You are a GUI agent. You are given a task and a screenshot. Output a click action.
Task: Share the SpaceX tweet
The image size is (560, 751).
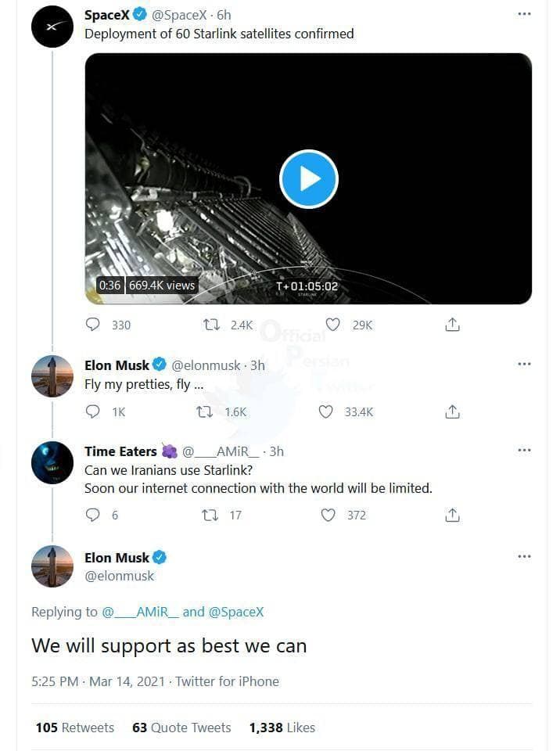pos(452,325)
